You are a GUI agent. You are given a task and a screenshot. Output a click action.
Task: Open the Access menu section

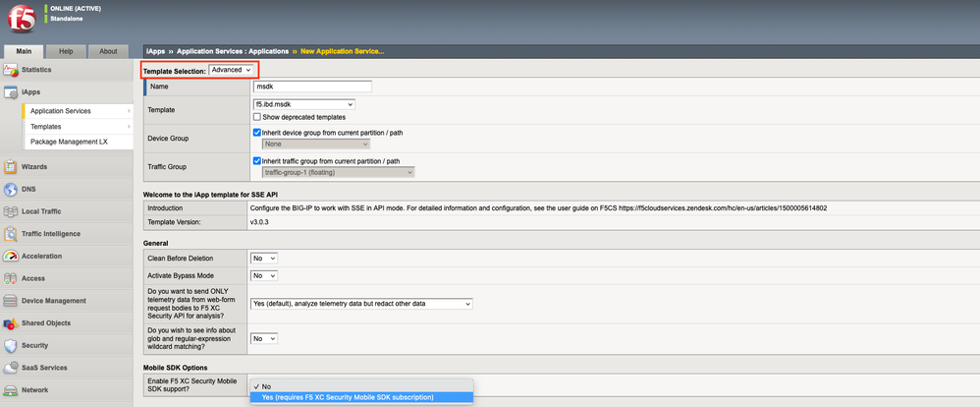point(67,278)
